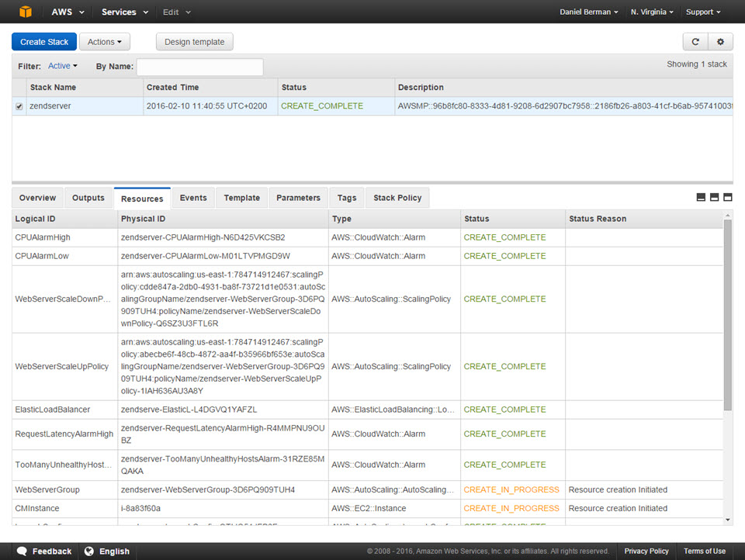Click the WebServerGroup logical ID
The width and height of the screenshot is (745, 560).
coord(47,489)
